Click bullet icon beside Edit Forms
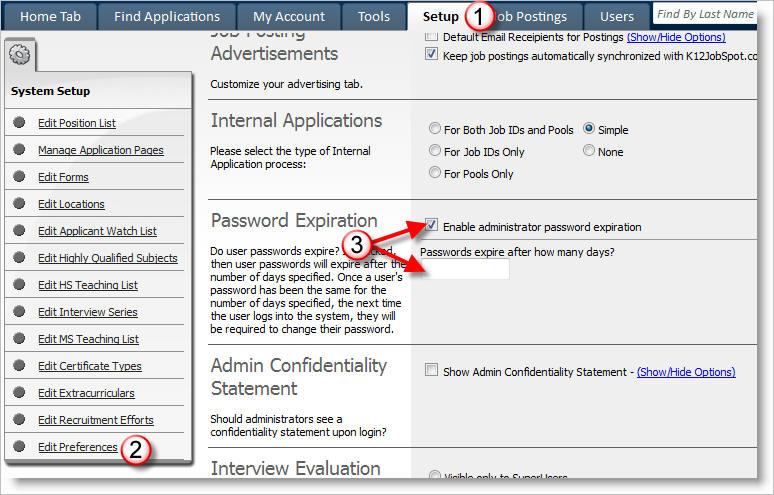 (19, 176)
